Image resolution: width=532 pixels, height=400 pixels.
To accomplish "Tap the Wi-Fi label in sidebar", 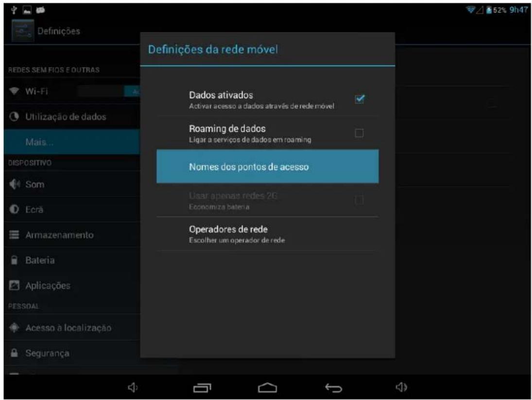I will [x=36, y=91].
